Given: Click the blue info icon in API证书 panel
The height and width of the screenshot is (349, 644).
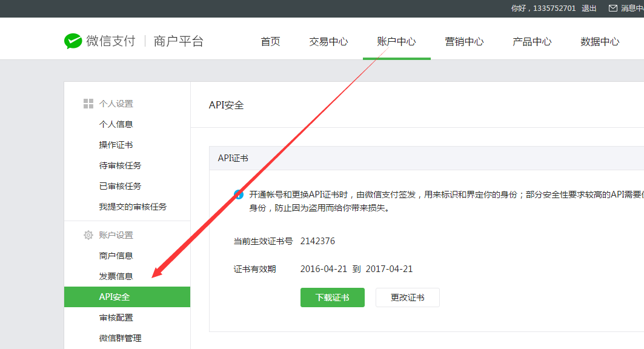Looking at the screenshot, I should pos(239,194).
